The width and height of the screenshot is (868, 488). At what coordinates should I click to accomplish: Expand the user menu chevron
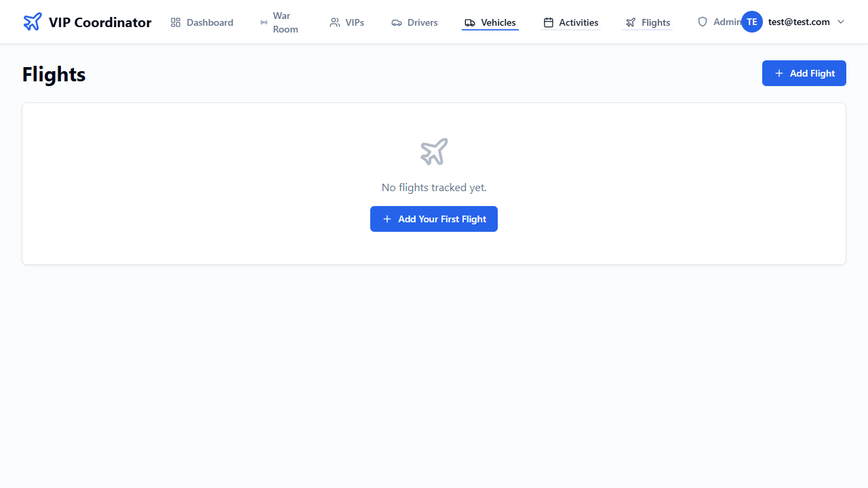tap(841, 22)
